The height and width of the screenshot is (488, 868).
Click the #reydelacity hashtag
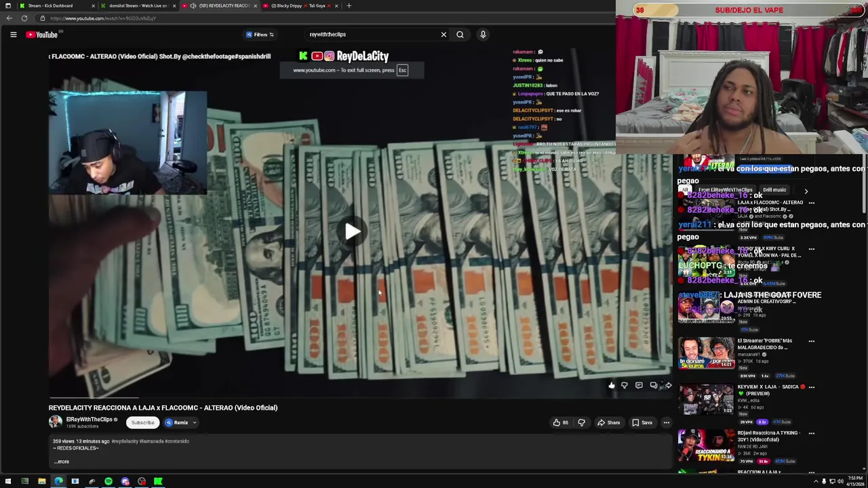click(x=125, y=441)
